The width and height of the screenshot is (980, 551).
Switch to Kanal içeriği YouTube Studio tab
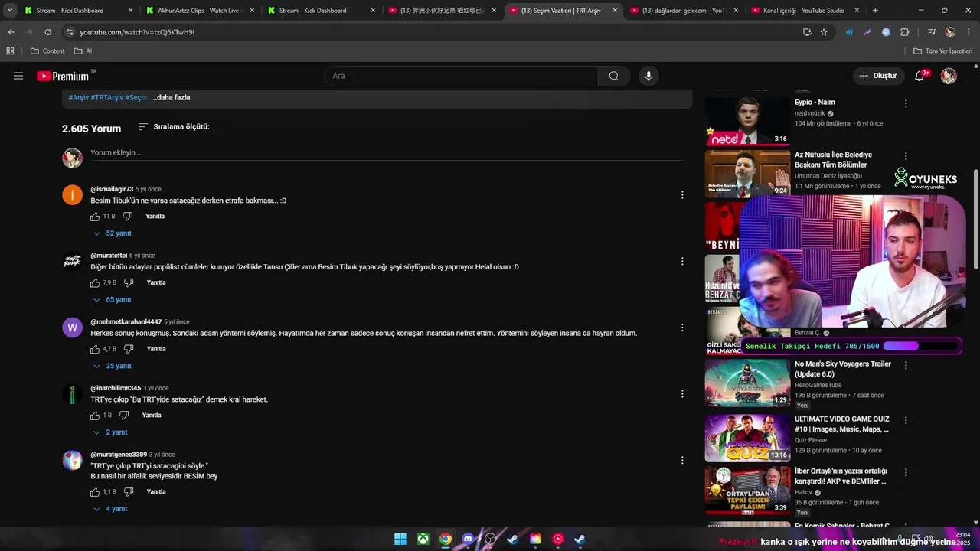pos(805,11)
